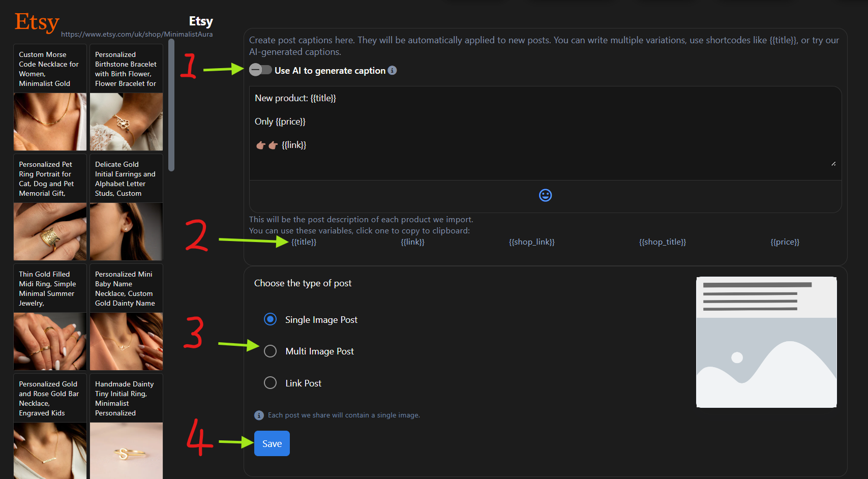Open the emoji picker smiley icon
868x479 pixels.
[x=545, y=195]
